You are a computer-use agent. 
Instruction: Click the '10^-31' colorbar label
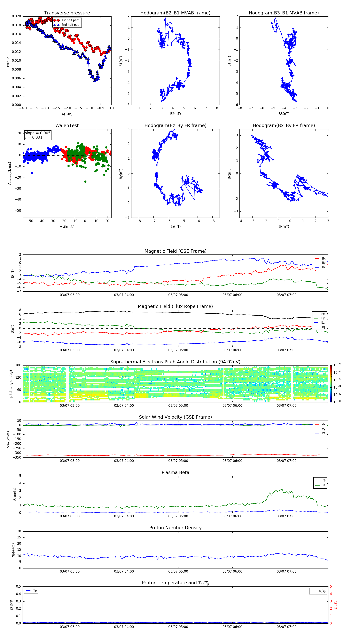click(x=337, y=402)
